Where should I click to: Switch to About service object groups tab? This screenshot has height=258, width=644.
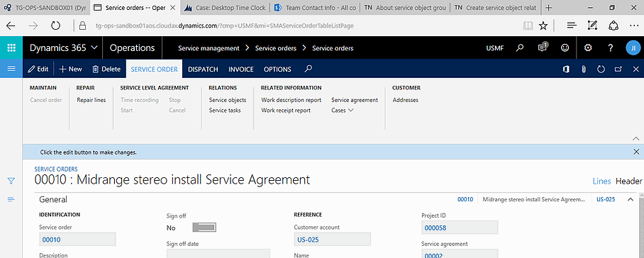(x=404, y=7)
